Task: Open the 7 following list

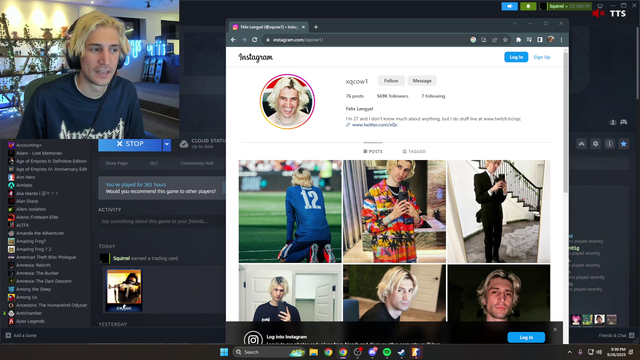Action: coord(433,96)
